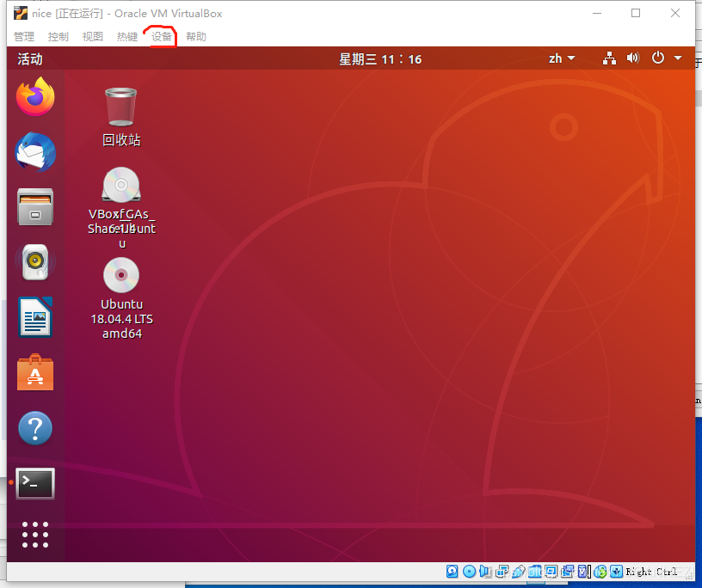The height and width of the screenshot is (588, 702).
Task: Click the display settings status icon
Action: coord(551,572)
